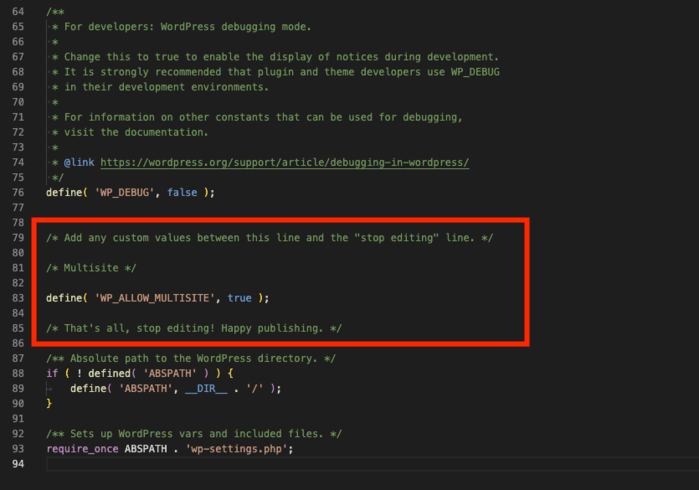Click the 'Absolute path to the WordPress directory' comment
Viewport: 699px width, 490px height.
191,358
